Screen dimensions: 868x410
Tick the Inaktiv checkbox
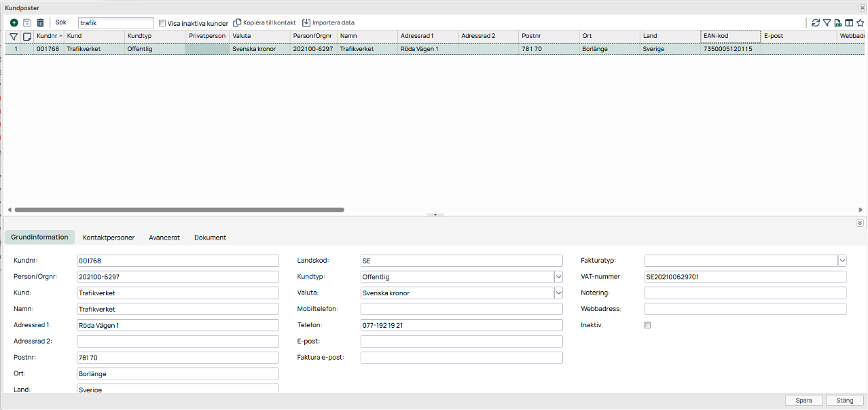647,325
